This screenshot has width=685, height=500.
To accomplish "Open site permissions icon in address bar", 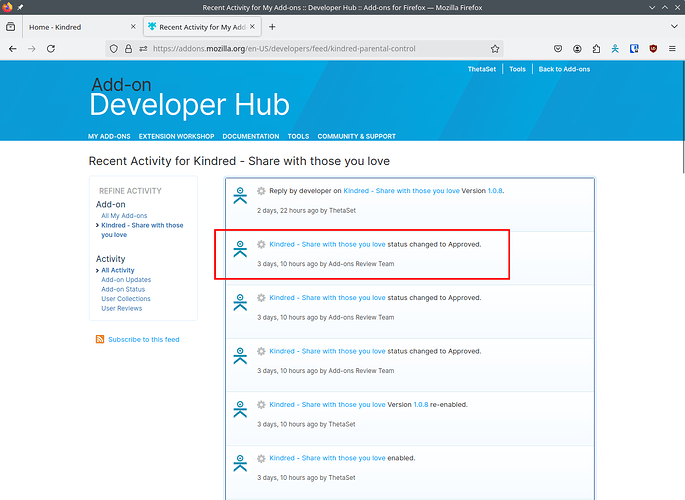I will [143, 49].
